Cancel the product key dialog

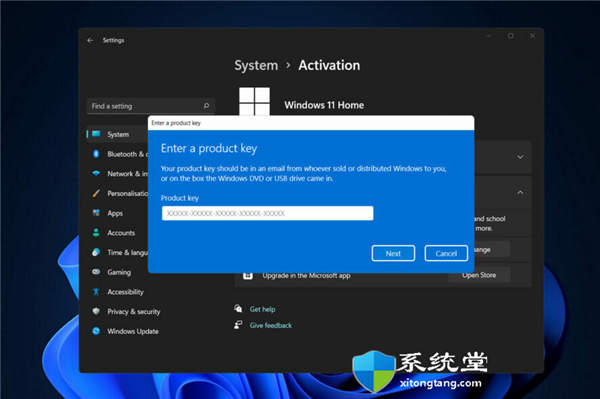pyautogui.click(x=446, y=253)
